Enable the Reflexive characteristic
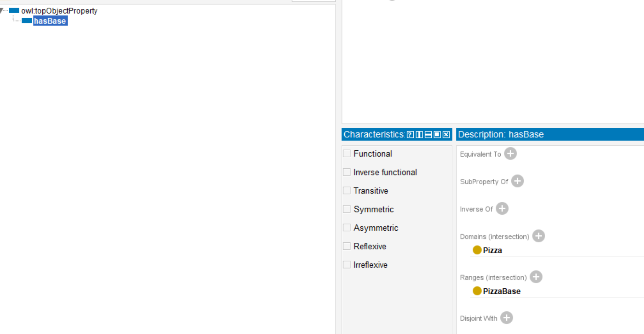Image resolution: width=644 pixels, height=334 pixels. click(347, 246)
